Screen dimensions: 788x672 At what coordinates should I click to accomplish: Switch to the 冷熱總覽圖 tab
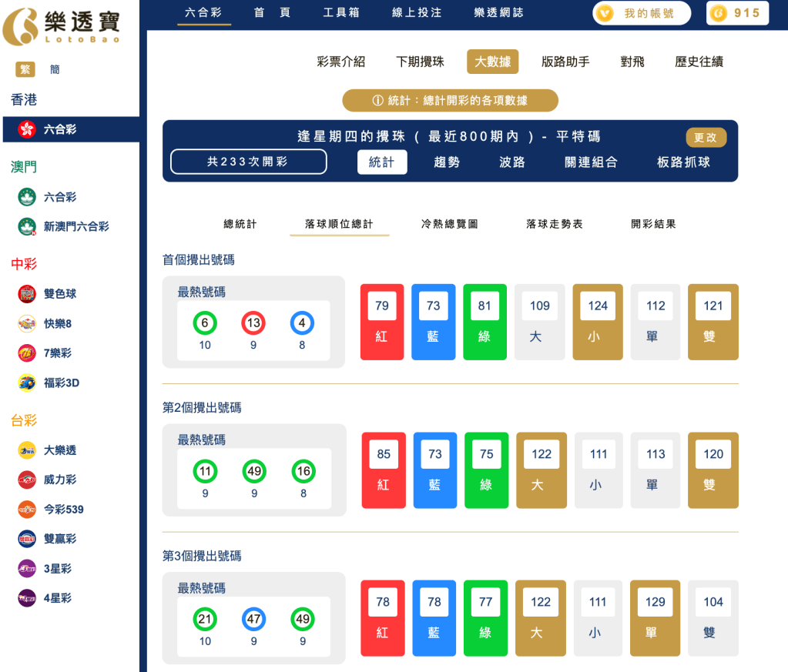448,224
